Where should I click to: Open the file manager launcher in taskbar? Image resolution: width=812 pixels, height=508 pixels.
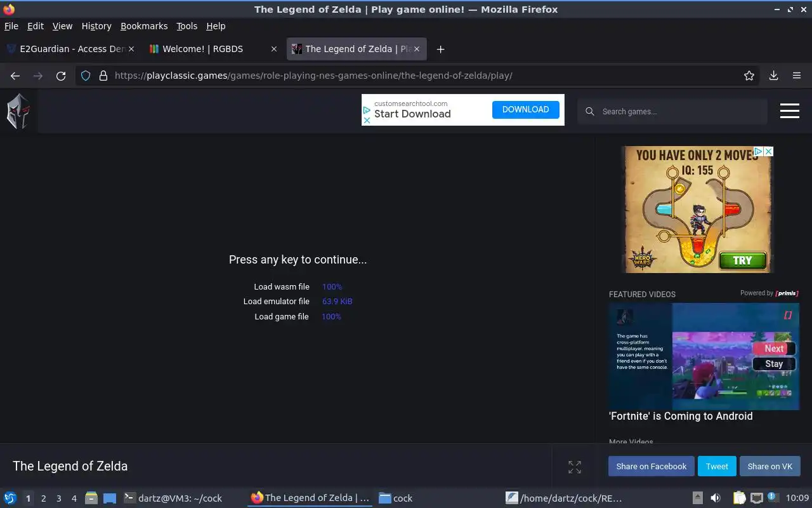pos(91,498)
